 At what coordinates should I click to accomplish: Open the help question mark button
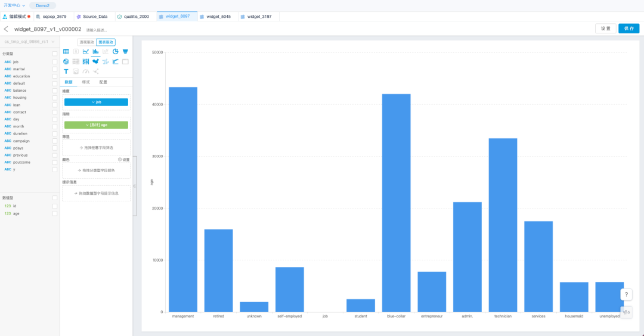tap(626, 294)
